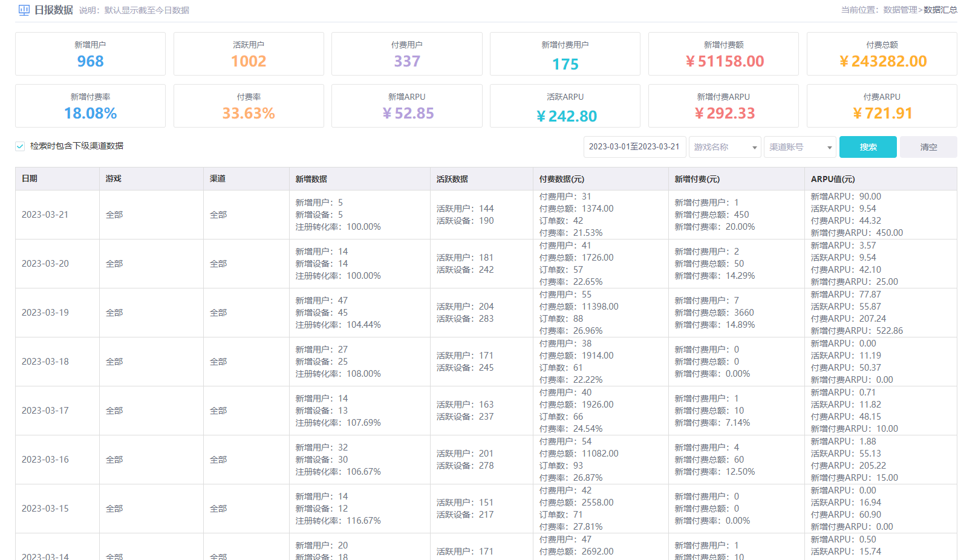Screen dimensions: 961x560
Task: Click the 付费总额 ¥243282.00 card
Action: 882,54
